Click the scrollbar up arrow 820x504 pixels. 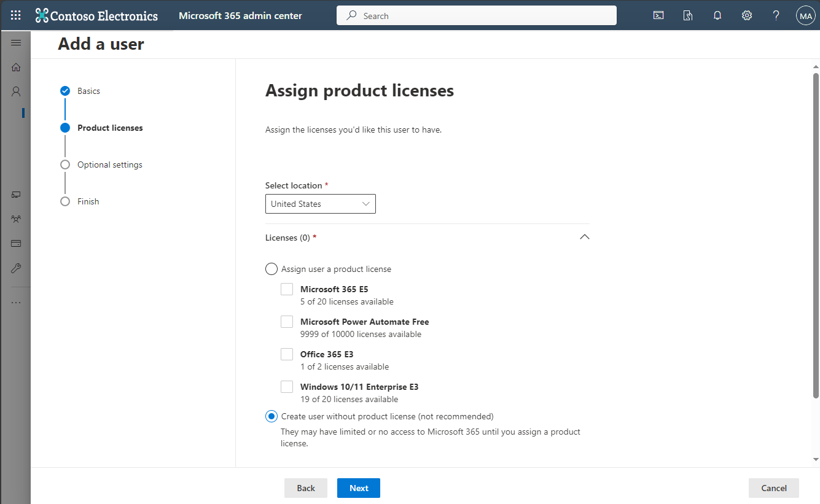(816, 66)
